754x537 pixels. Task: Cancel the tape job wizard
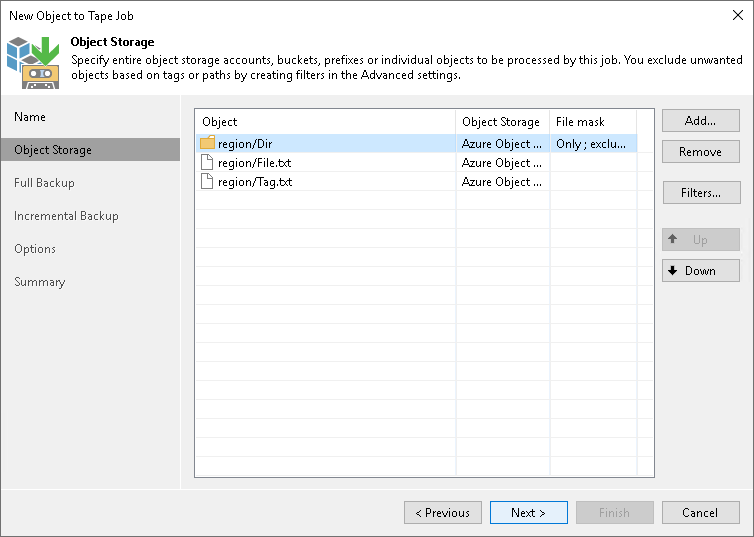700,513
